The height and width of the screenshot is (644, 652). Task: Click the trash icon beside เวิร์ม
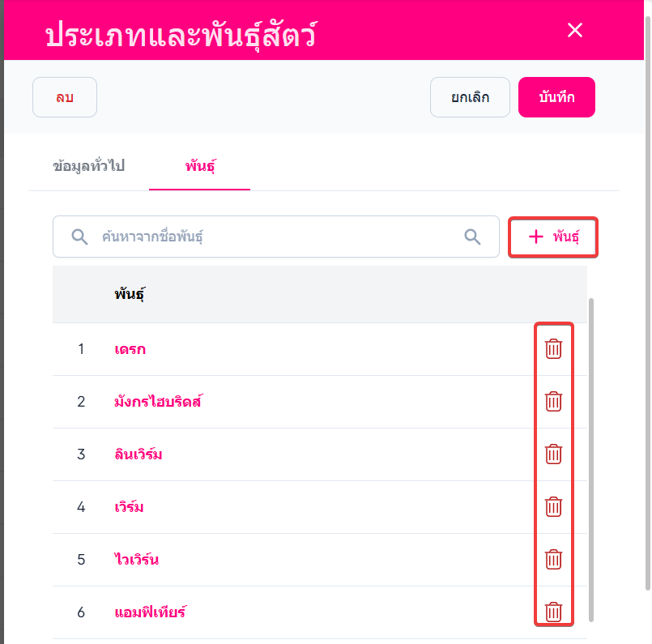(553, 507)
